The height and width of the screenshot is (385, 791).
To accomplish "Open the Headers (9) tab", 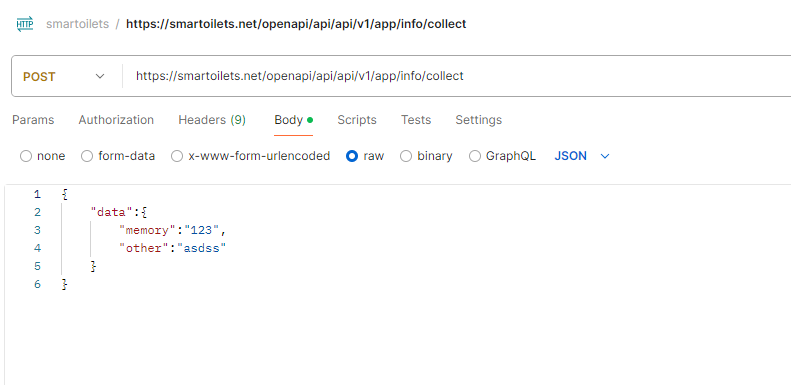I will (x=212, y=120).
